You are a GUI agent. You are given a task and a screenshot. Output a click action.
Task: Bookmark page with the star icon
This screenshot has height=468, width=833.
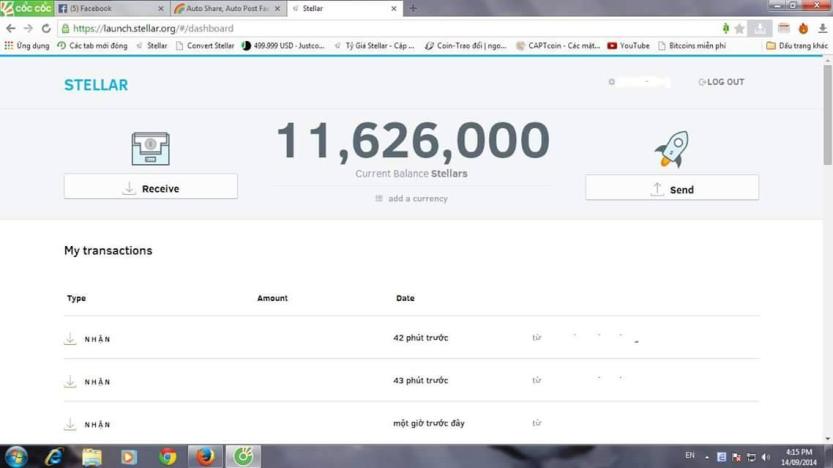click(x=739, y=29)
